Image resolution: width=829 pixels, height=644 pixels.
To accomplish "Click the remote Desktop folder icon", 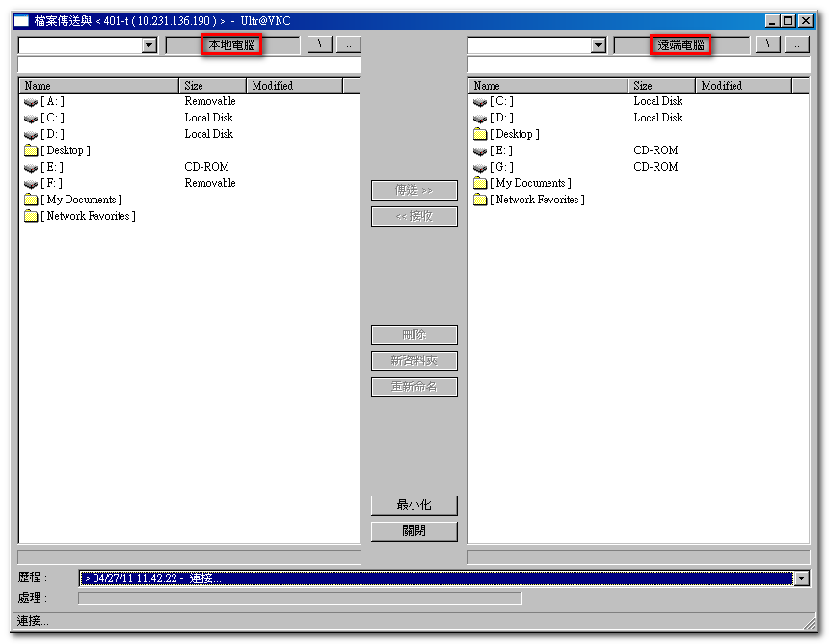I will pyautogui.click(x=480, y=134).
